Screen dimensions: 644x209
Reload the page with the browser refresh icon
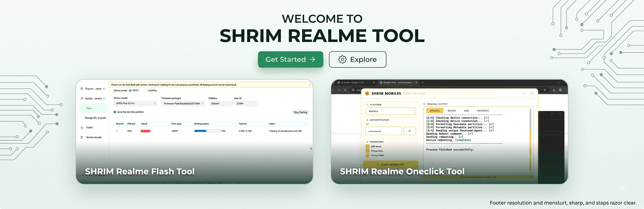[345, 90]
